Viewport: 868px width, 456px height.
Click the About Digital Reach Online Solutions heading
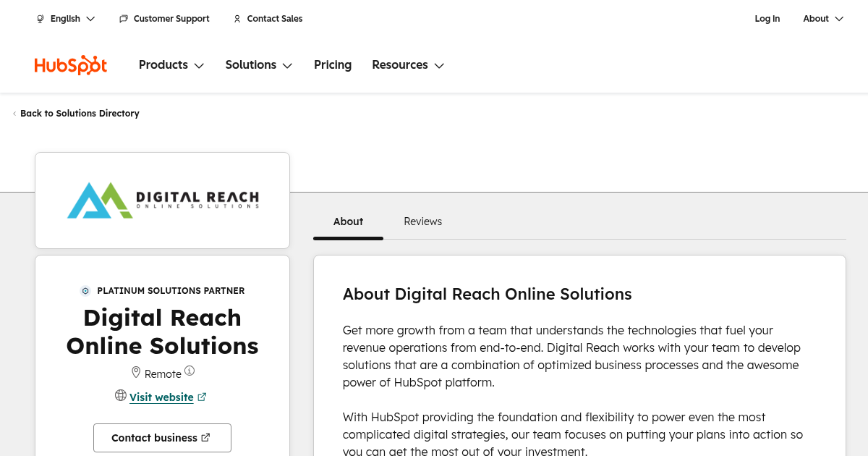(x=488, y=294)
